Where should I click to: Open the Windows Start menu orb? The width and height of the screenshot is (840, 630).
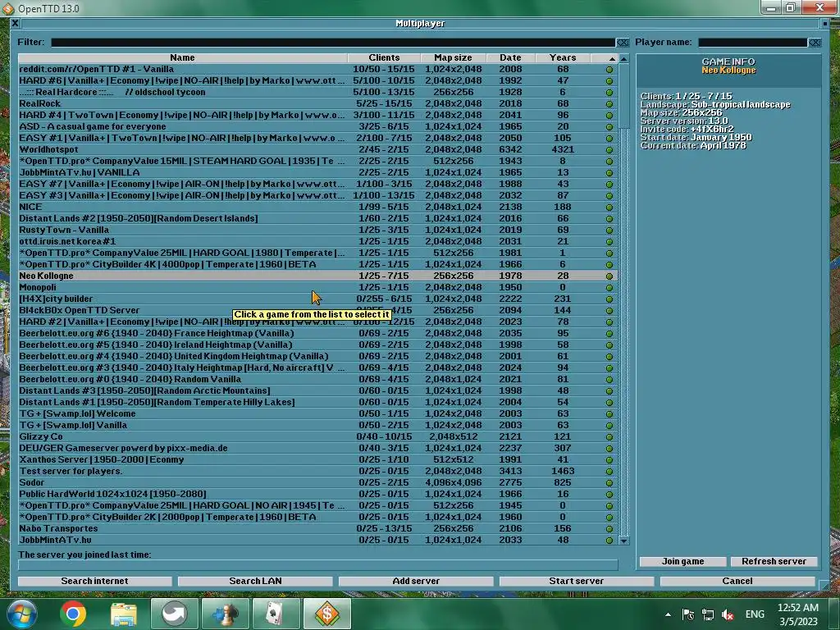click(x=21, y=614)
